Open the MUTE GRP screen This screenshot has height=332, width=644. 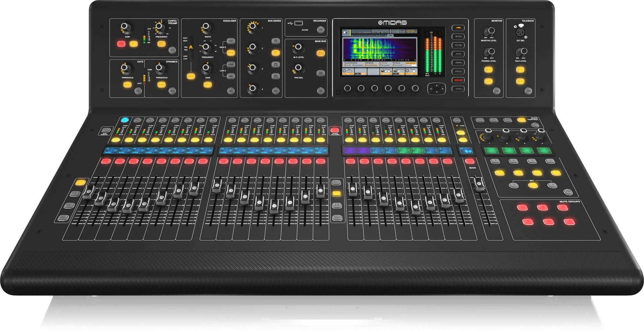(458, 80)
